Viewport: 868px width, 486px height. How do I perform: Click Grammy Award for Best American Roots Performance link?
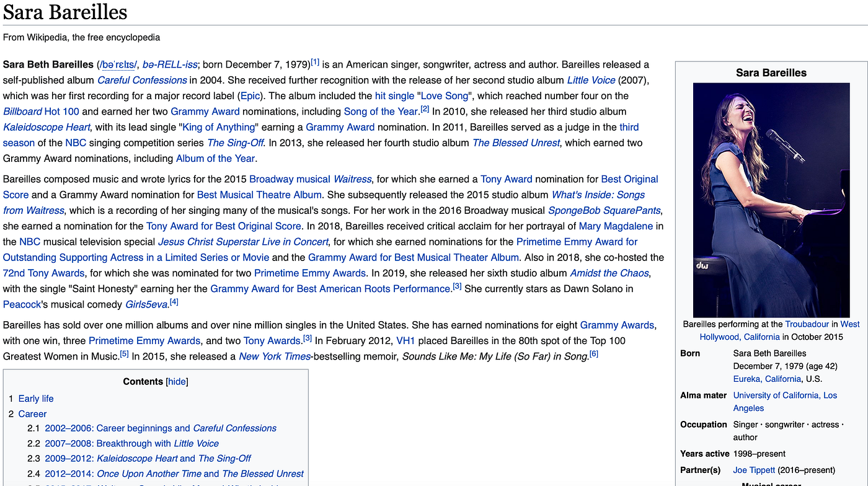pos(330,289)
